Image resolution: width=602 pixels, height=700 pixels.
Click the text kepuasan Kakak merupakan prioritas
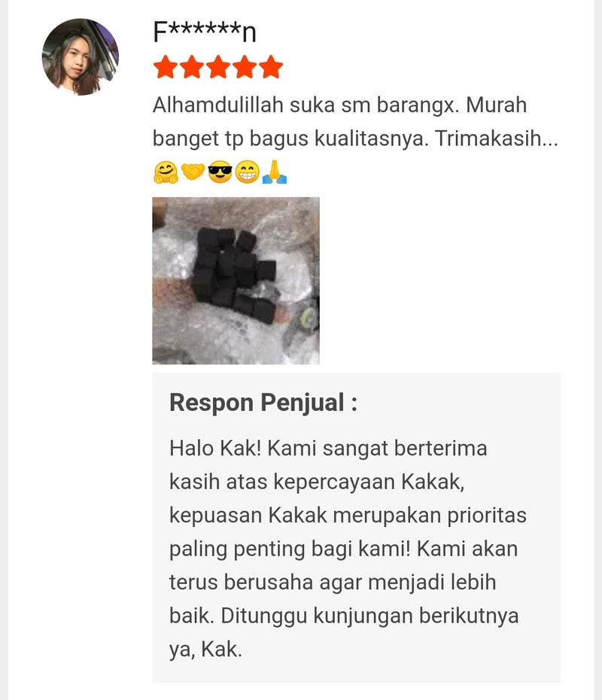(348, 516)
